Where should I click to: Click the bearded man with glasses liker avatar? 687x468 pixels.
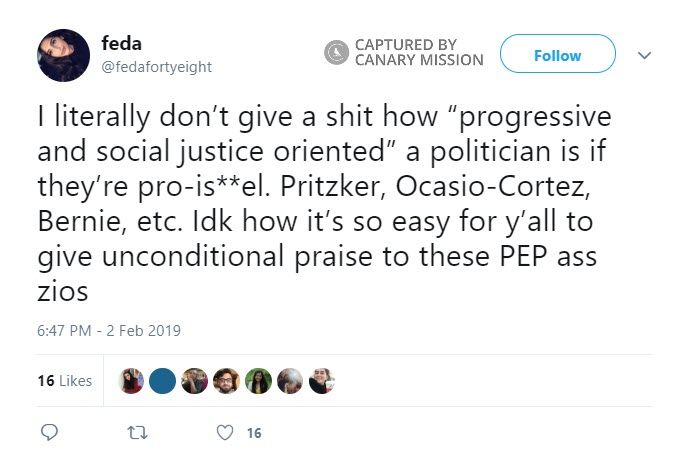(226, 381)
